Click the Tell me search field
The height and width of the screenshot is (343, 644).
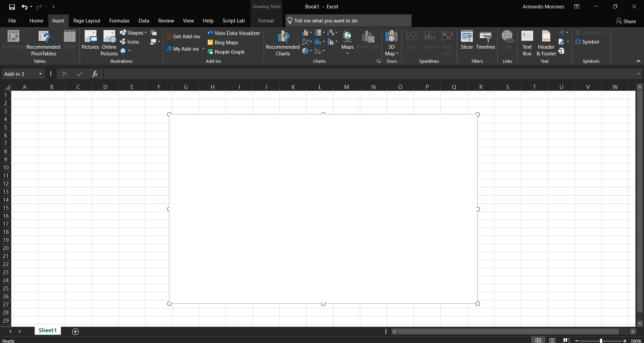(x=348, y=21)
